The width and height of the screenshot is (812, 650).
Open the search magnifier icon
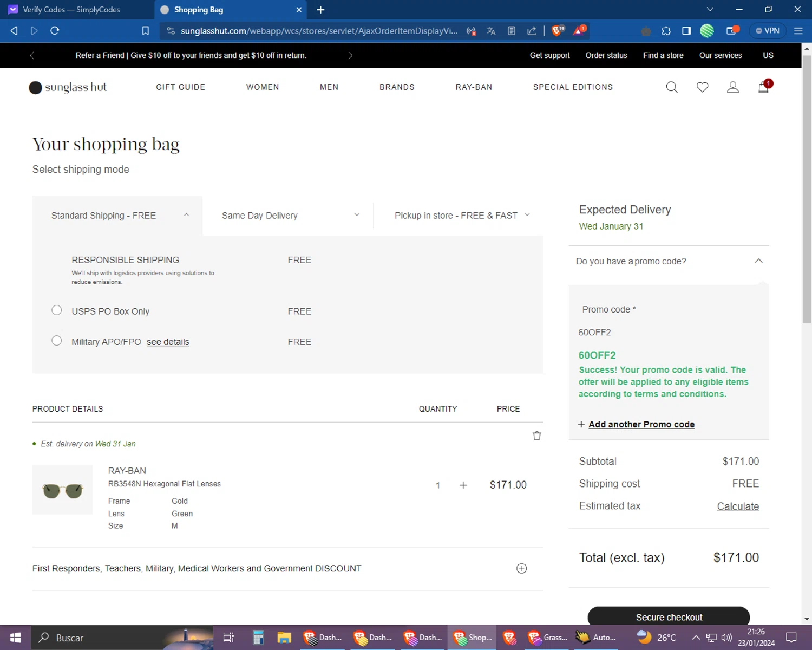(672, 87)
